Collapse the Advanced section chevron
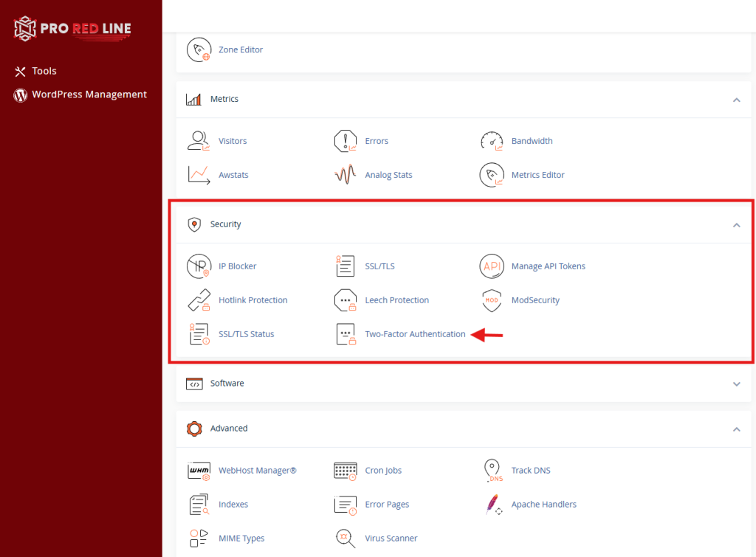756x557 pixels. 736,429
